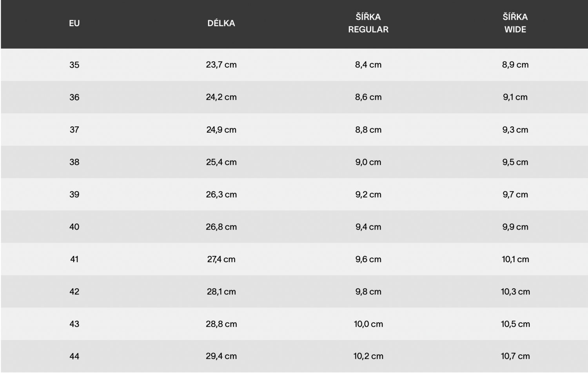The width and height of the screenshot is (588, 373).
Task: Click the 10,1 cm wide width cell
Action: tap(515, 259)
